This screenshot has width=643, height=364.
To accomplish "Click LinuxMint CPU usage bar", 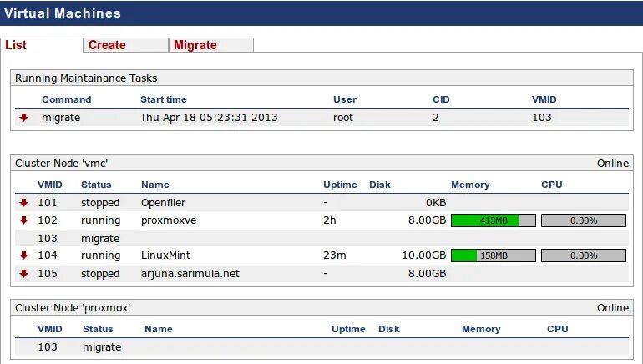I will (583, 255).
